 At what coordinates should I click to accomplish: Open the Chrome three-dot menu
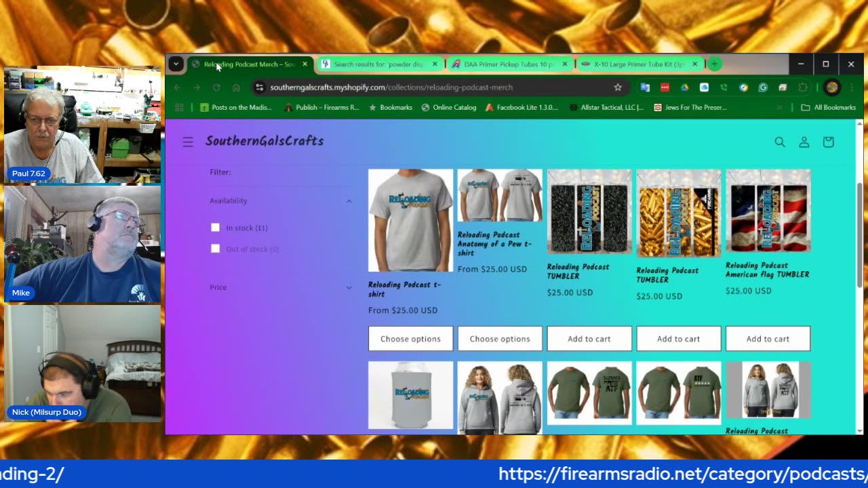pyautogui.click(x=851, y=87)
